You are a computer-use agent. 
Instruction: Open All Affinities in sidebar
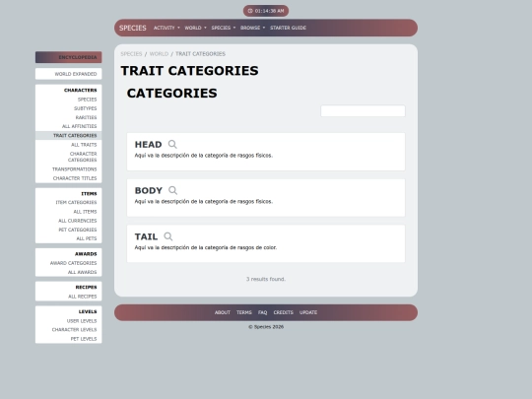click(80, 126)
